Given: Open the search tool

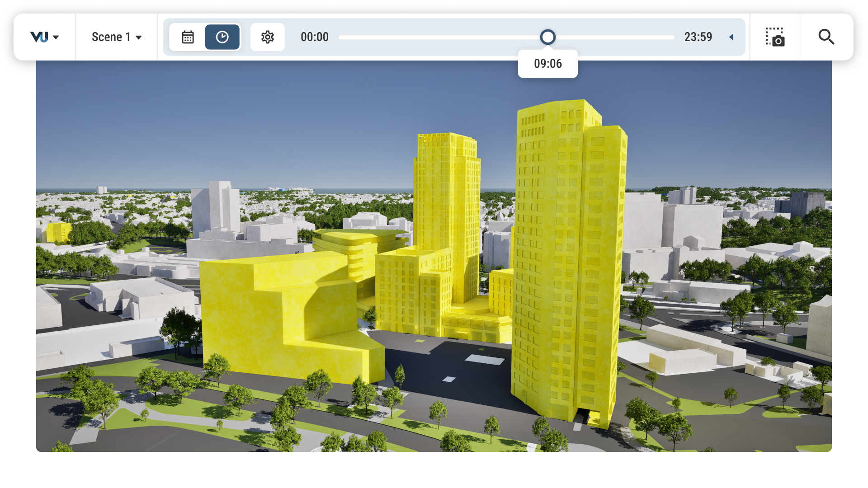Looking at the screenshot, I should click(x=826, y=37).
